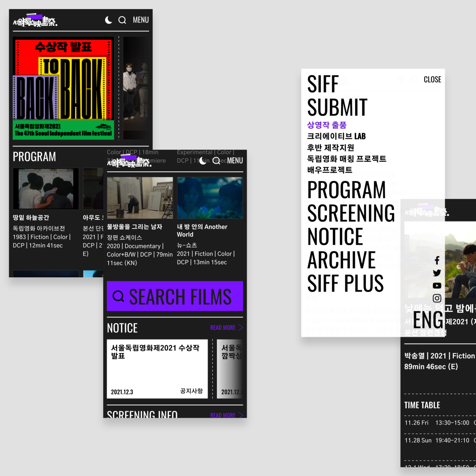Click date 2021.12.3 on notice card
The width and height of the screenshot is (476, 476).
(122, 392)
